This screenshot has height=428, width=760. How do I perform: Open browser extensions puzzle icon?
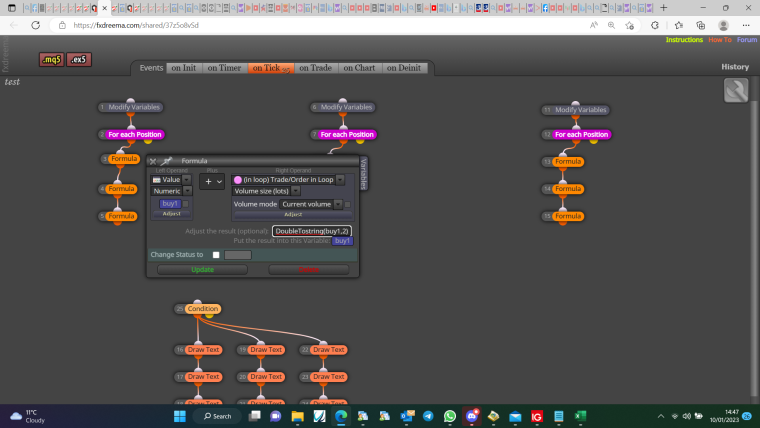(x=655, y=25)
